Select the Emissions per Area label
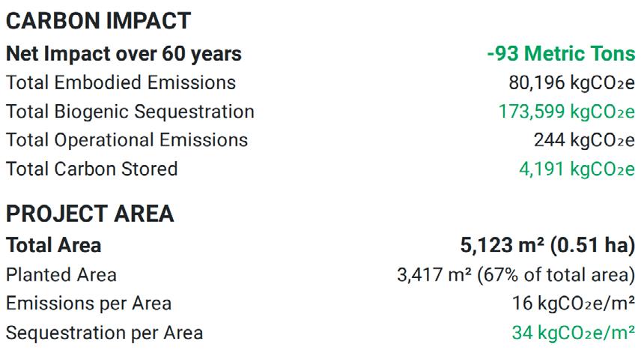This screenshot has width=644, height=350. (x=88, y=304)
